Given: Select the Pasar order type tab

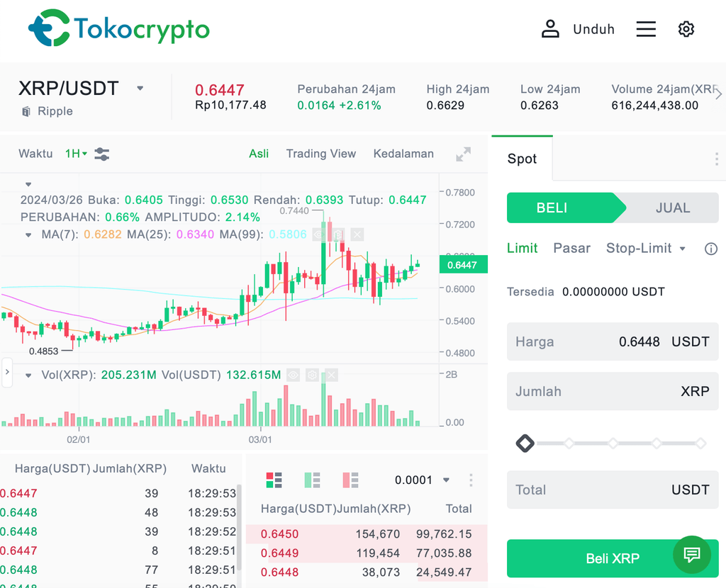Looking at the screenshot, I should pos(572,248).
